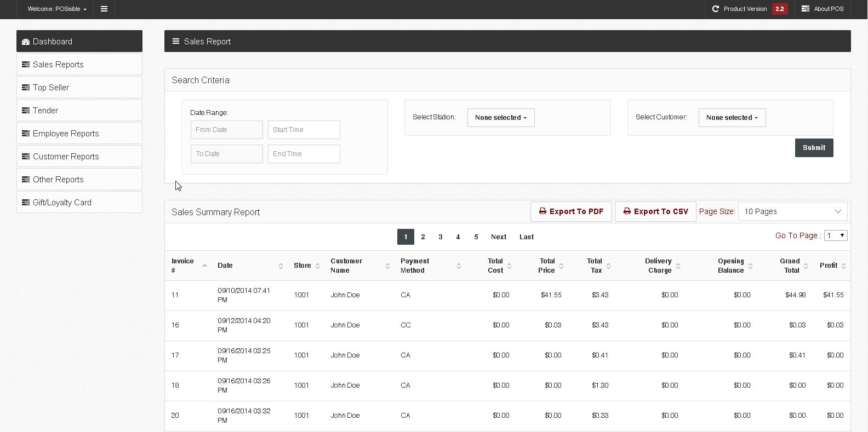This screenshot has width=868, height=432.
Task: Click the From Date input field
Action: coord(227,130)
